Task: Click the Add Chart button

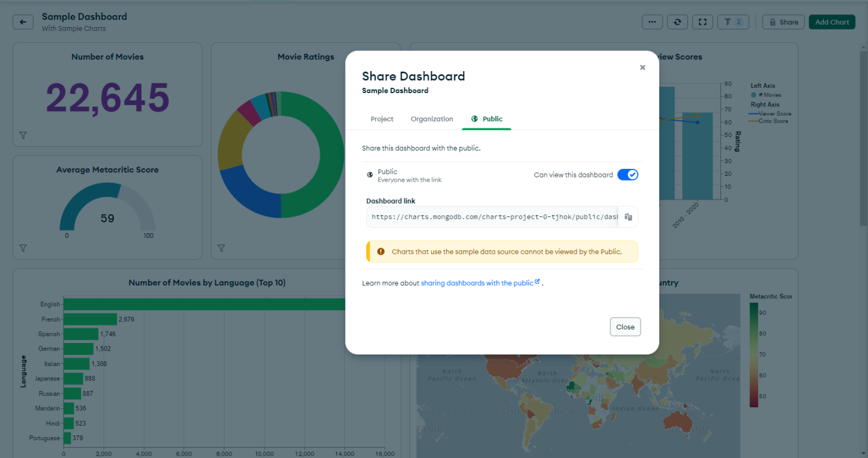Action: tap(832, 22)
